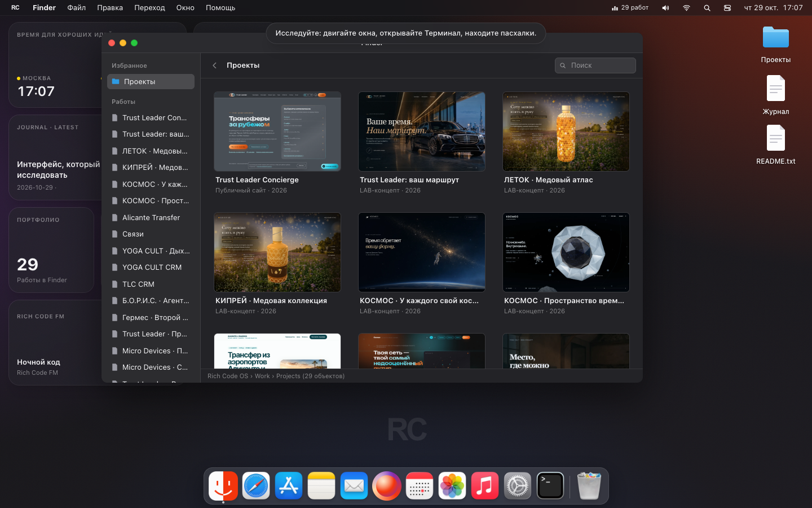This screenshot has height=508, width=812.
Task: Click the red sphere dock icon
Action: click(x=387, y=485)
